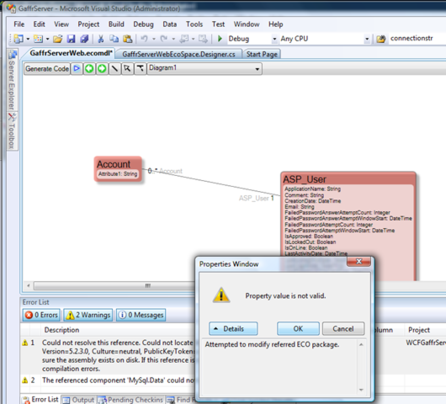The height and width of the screenshot is (404, 446).
Task: Click the Description column header
Action: point(62,330)
